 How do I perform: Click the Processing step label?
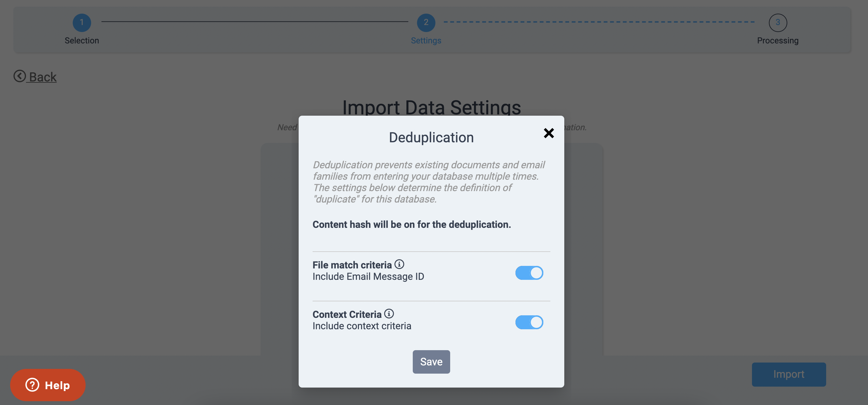point(778,41)
